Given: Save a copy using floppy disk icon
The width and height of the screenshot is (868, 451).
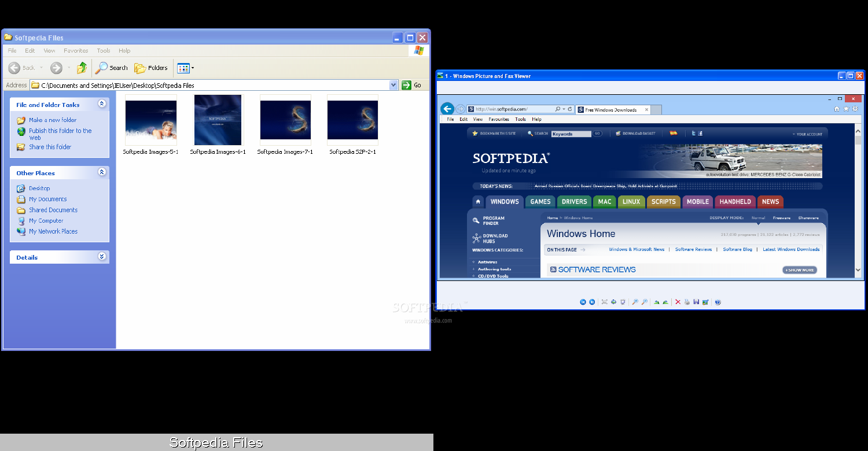Looking at the screenshot, I should pyautogui.click(x=696, y=302).
